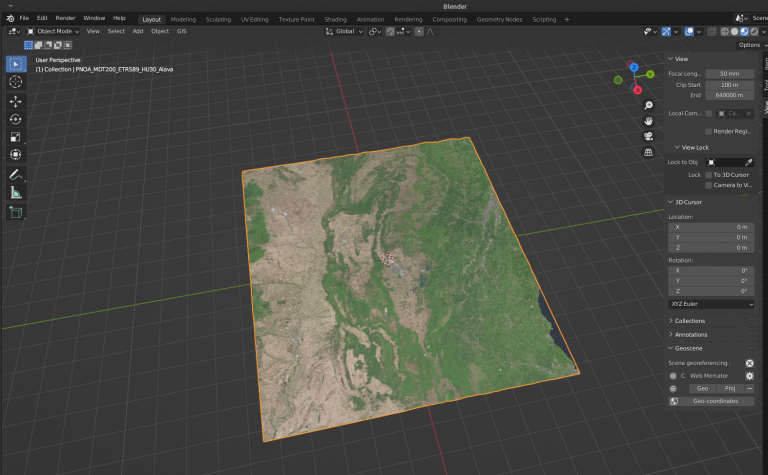Select the Move tool in toolbar
This screenshot has width=768, height=475.
[16, 101]
